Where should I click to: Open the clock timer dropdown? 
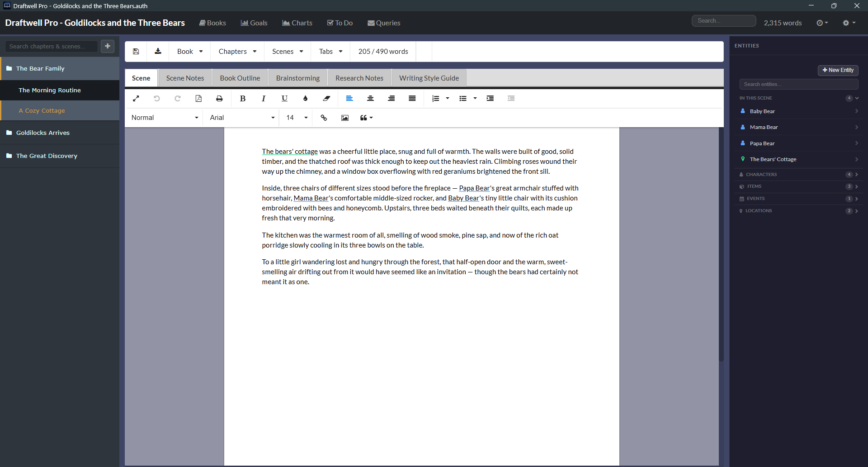tap(822, 23)
